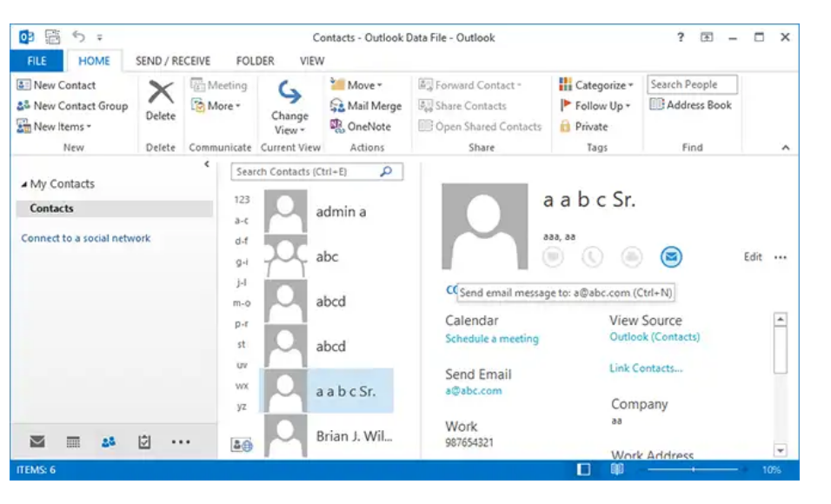Viewport: 831px width, 504px height.
Task: Click Connect to a social network
Action: 86,238
